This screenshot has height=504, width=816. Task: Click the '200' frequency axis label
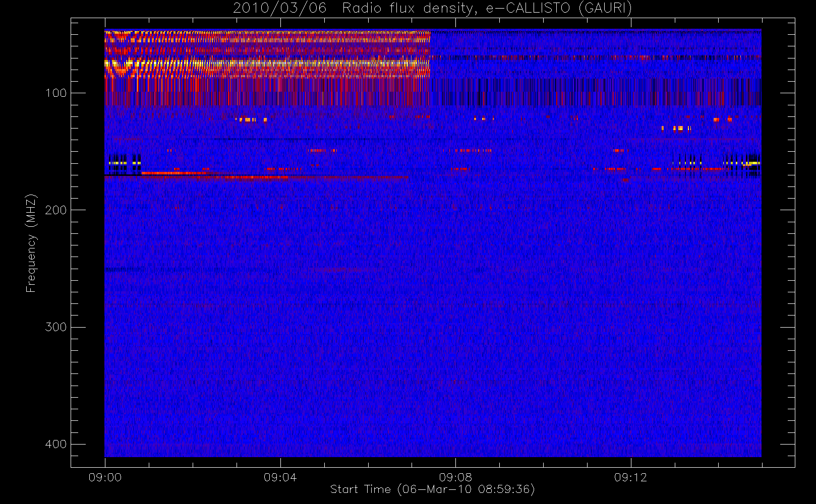(55, 210)
